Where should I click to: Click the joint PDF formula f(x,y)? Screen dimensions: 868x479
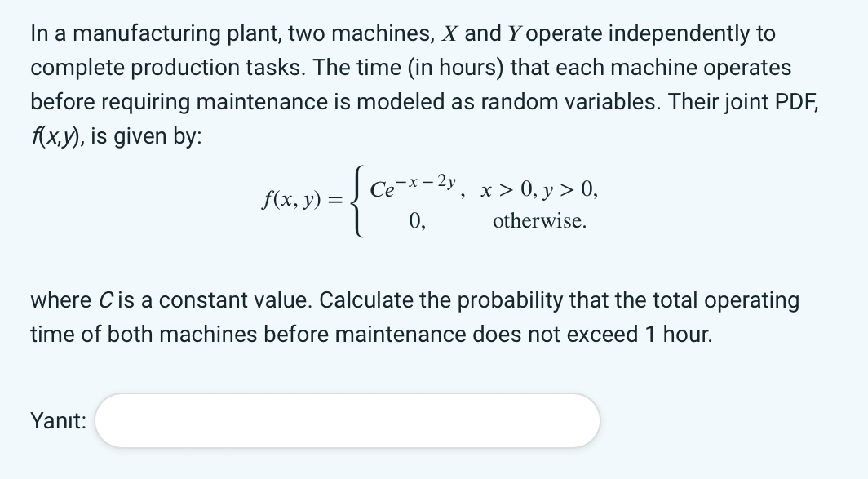294,200
